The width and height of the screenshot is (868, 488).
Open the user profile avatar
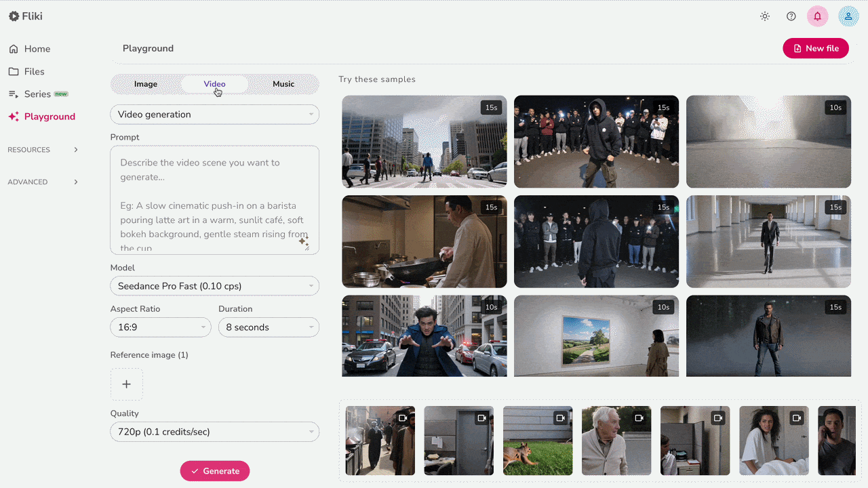coord(848,16)
